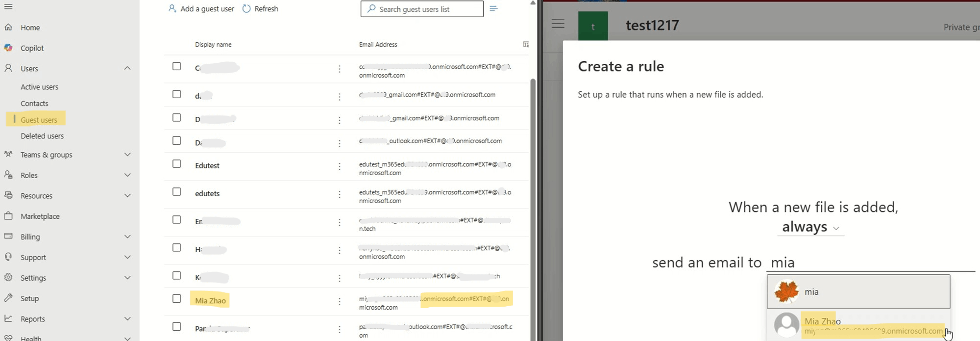980x341 pixels.
Task: Open the filter icon beside search box
Action: [x=493, y=8]
